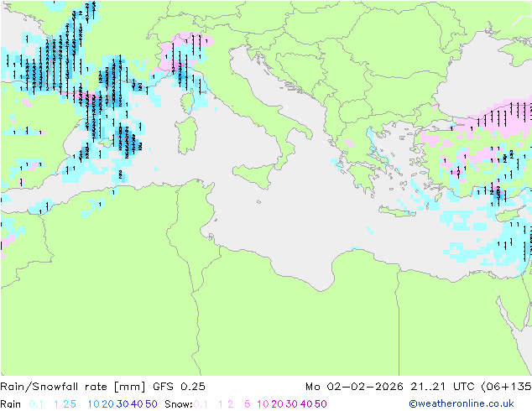The height and width of the screenshot is (411, 532).
Task: Pick the rain legend 20 color value
Action: point(108,404)
